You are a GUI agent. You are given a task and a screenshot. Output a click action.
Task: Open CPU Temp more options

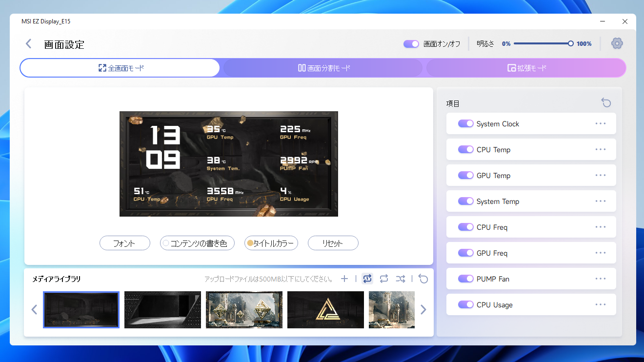click(601, 149)
